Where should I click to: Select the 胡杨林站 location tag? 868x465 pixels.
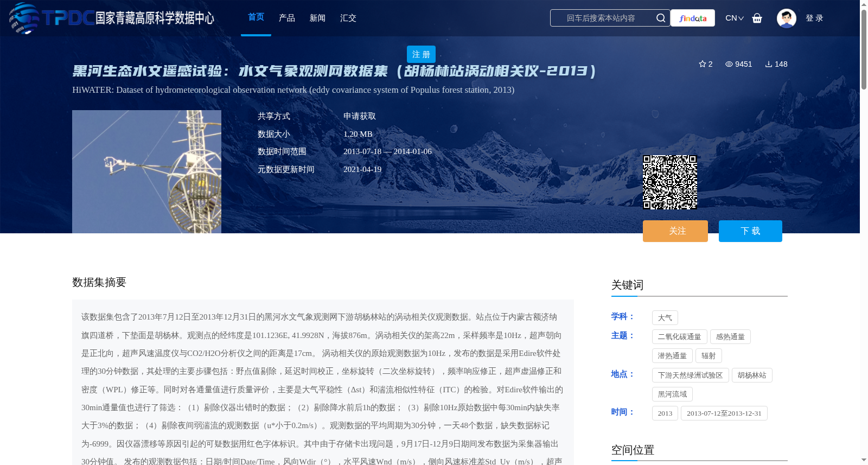coord(752,375)
